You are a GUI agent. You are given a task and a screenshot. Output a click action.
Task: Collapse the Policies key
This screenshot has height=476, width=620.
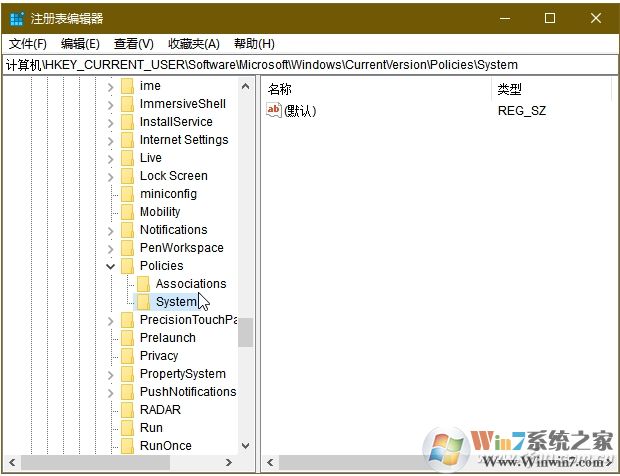pyautogui.click(x=111, y=266)
